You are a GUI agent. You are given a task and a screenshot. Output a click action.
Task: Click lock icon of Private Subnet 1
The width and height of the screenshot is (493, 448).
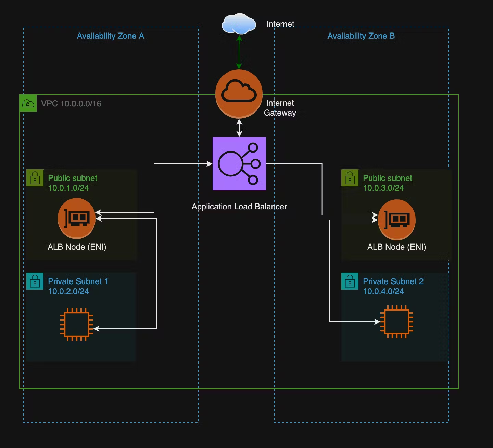pos(35,281)
